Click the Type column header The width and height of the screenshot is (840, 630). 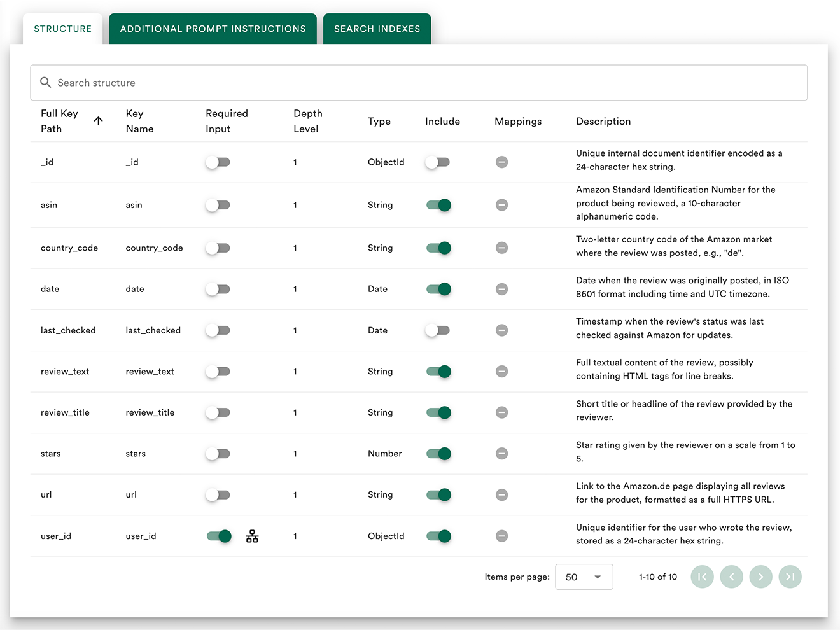pyautogui.click(x=379, y=122)
